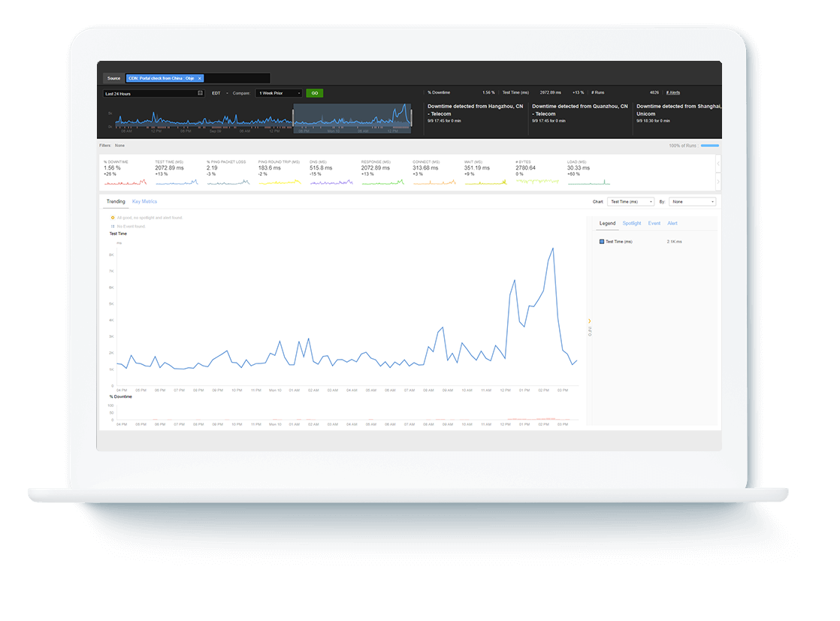Grab the left handle of timeline selection
The height and width of the screenshot is (621, 840).
click(x=293, y=118)
